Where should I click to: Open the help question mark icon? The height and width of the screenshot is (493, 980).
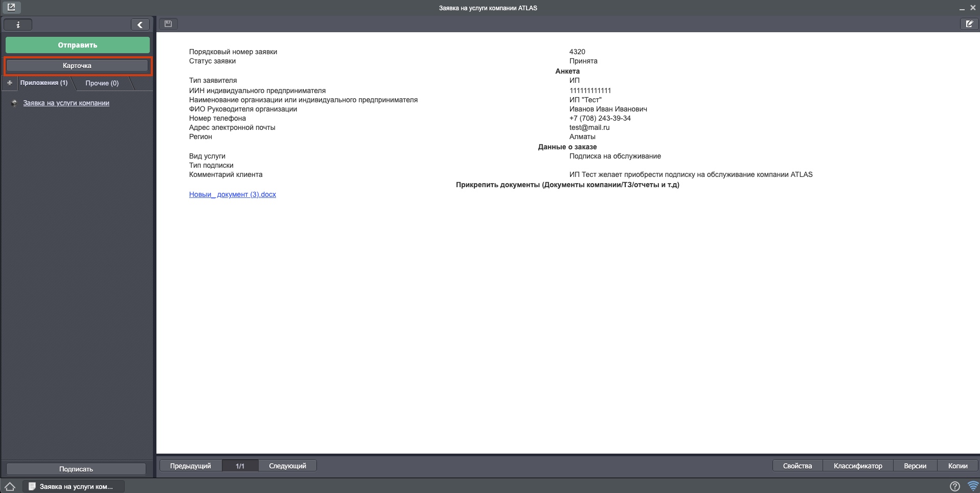click(954, 486)
